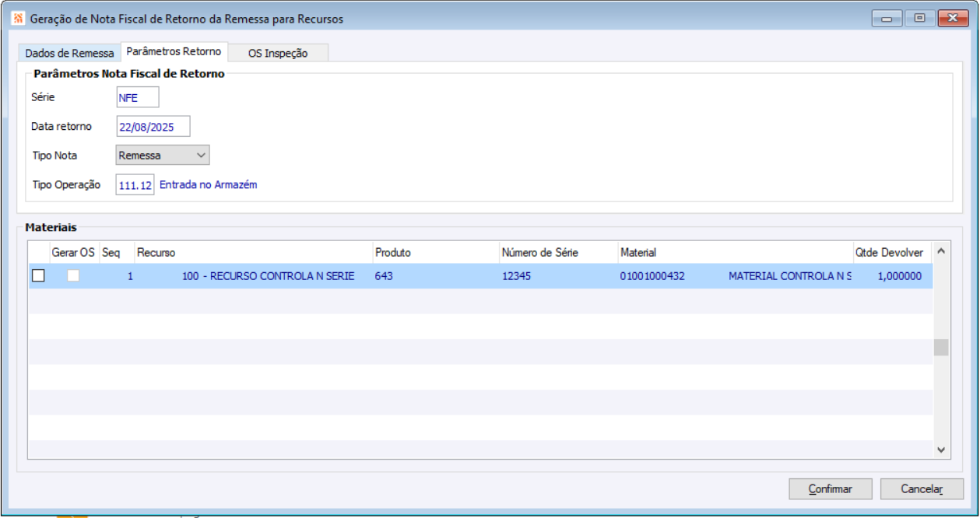The width and height of the screenshot is (980, 518).
Task: Tick the row selection checkbox for Seq 1
Action: (x=38, y=275)
